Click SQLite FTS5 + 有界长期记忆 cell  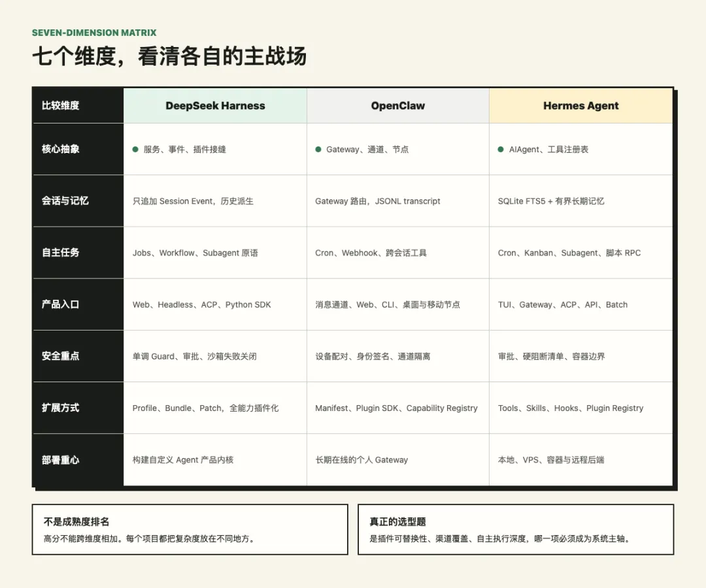(581, 201)
